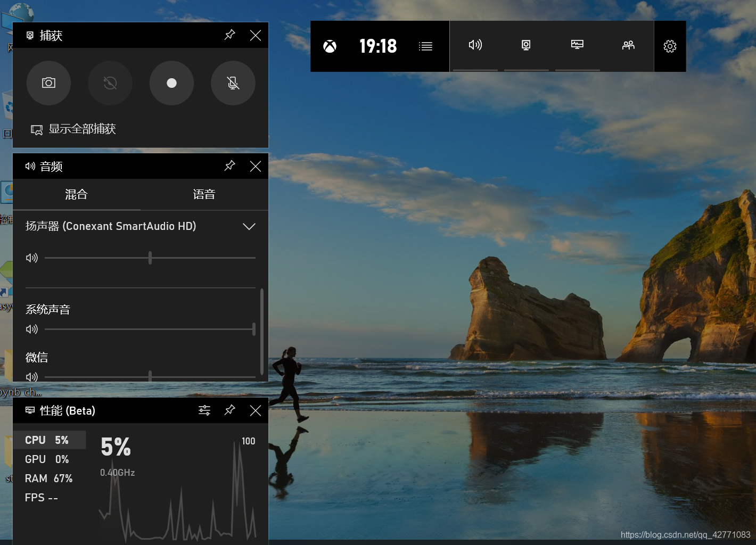The image size is (756, 545).
Task: Select the CPU 5% metric
Action: pos(50,440)
